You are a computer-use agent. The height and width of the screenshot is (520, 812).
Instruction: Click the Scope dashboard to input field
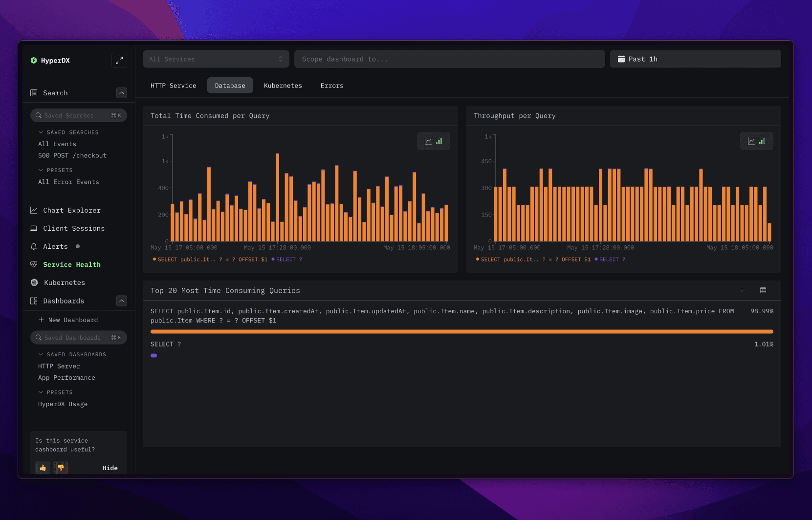449,59
